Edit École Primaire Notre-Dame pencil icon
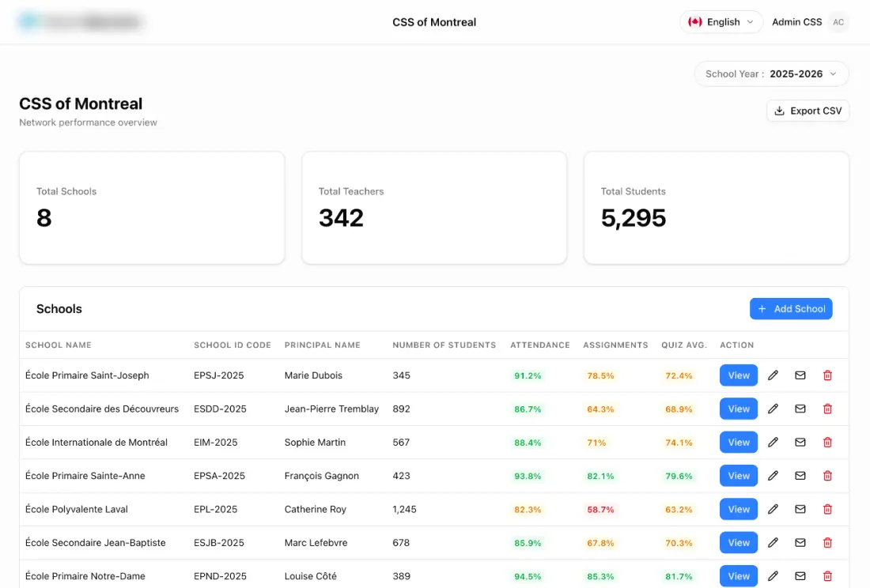The height and width of the screenshot is (588, 870). pyautogui.click(x=773, y=576)
